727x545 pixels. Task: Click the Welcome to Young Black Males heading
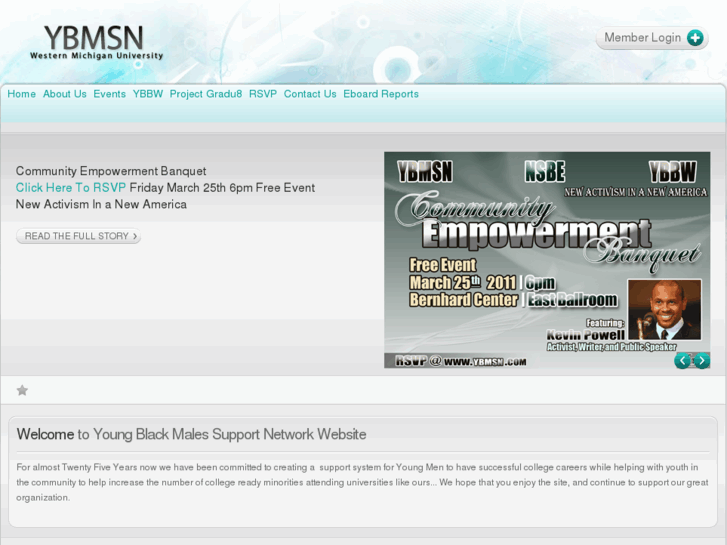tap(191, 434)
